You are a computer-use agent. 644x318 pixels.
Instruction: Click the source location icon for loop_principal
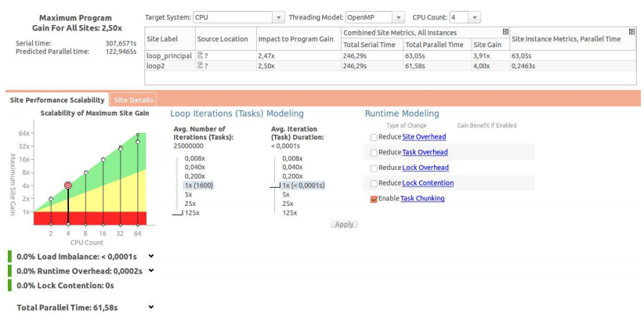201,56
